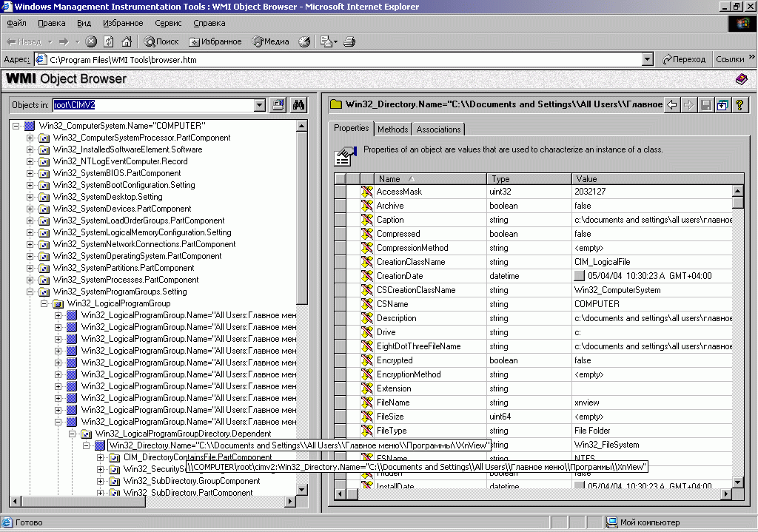758x532 pixels.
Task: Click the root\CIMV2 namespace field
Action: tap(152, 105)
